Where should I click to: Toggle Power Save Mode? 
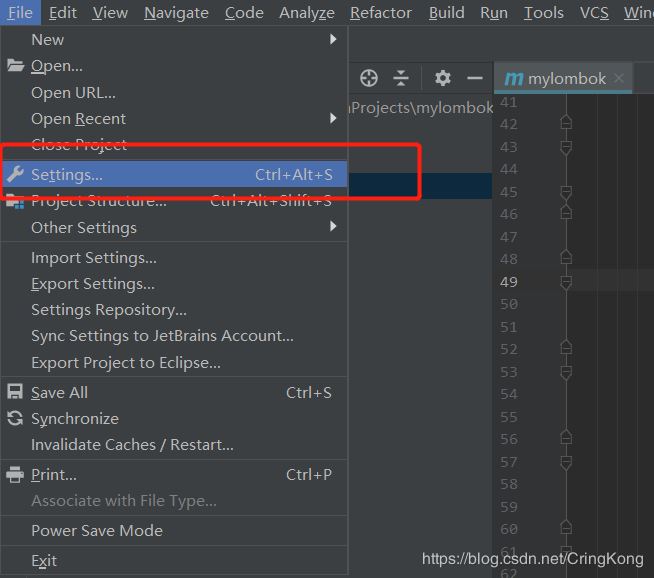[x=174, y=530]
